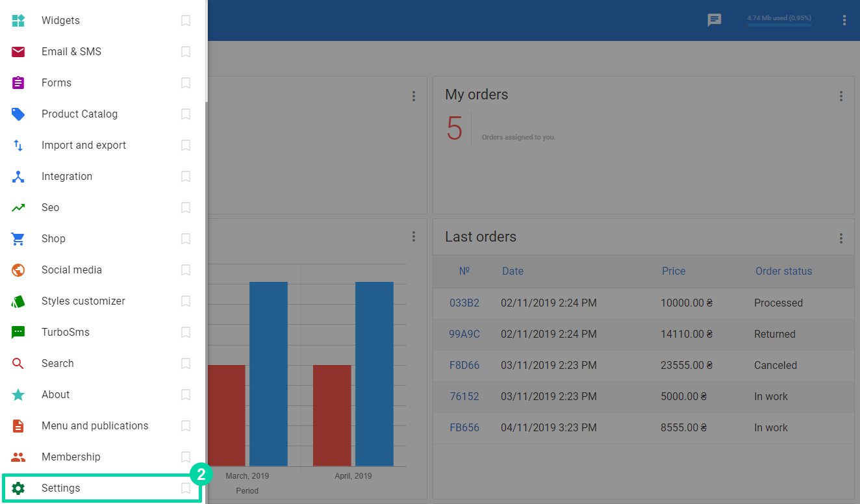The image size is (860, 504).
Task: Click the TurboSms message icon
Action: click(x=18, y=333)
